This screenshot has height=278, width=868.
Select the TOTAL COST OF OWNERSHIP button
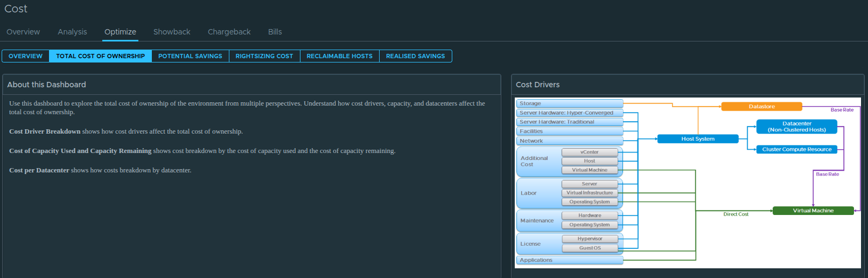100,56
